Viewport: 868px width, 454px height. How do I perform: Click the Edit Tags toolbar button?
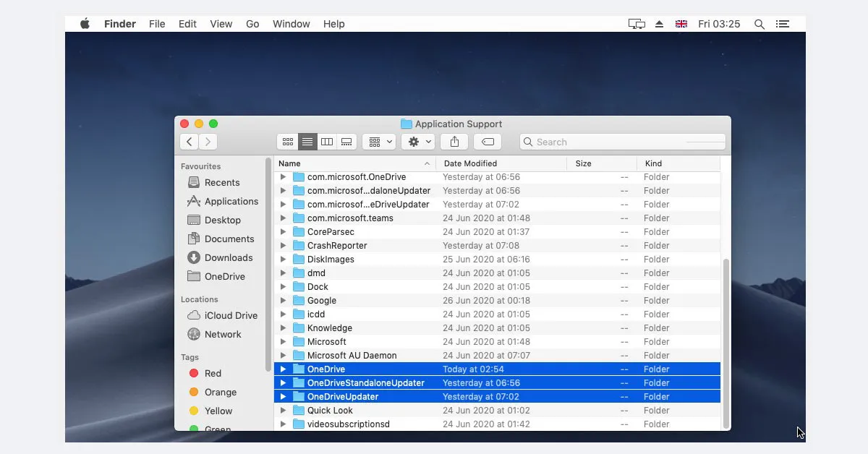pyautogui.click(x=488, y=142)
